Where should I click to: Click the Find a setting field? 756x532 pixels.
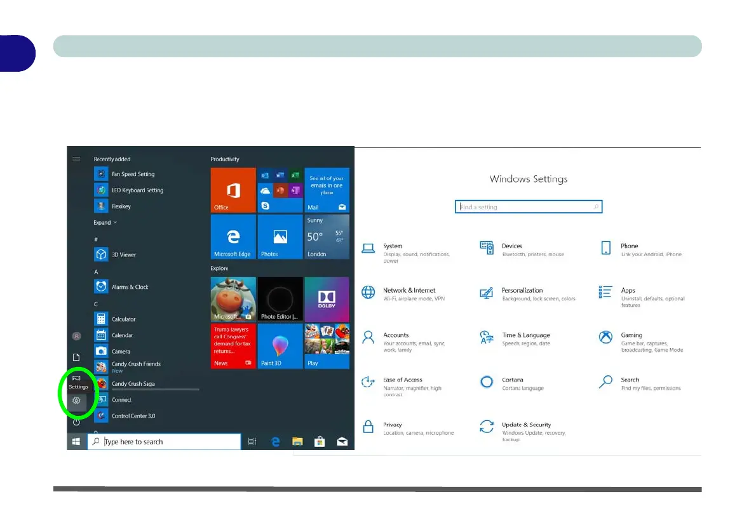(529, 207)
